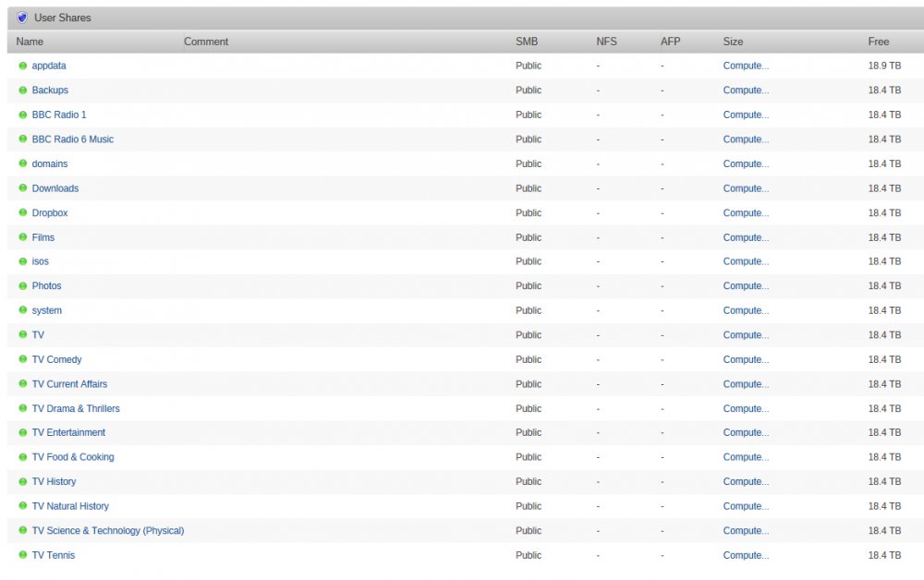This screenshot has height=580, width=924.
Task: Open the BBC Radio 6 Music share
Action: tap(72, 139)
